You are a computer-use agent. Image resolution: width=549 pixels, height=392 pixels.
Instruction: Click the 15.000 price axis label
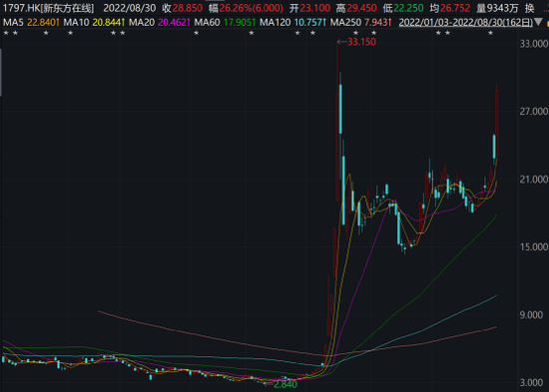coord(534,247)
